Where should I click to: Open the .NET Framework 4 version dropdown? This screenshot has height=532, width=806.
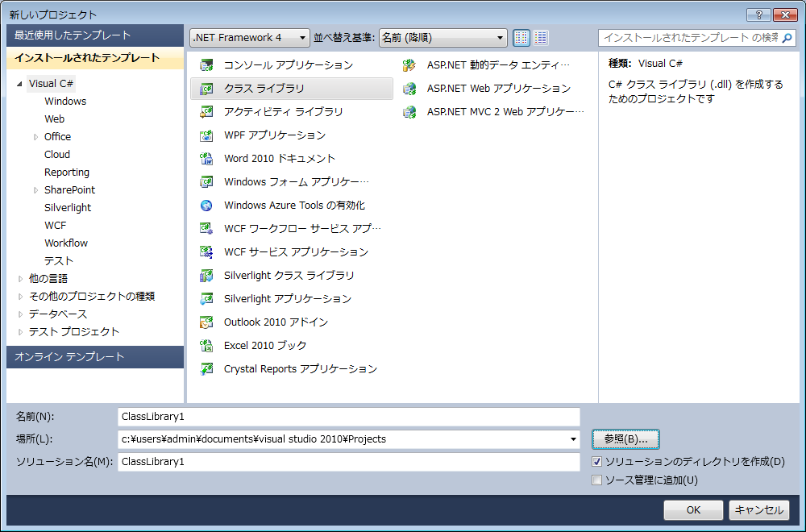pyautogui.click(x=250, y=38)
